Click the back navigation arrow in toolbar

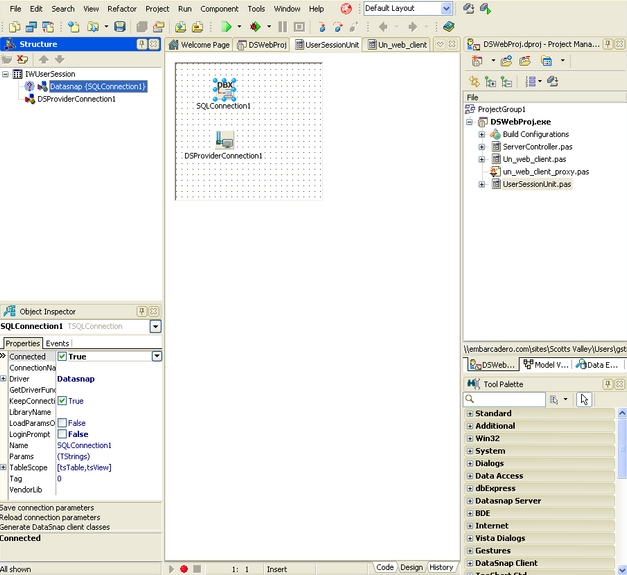click(x=383, y=27)
